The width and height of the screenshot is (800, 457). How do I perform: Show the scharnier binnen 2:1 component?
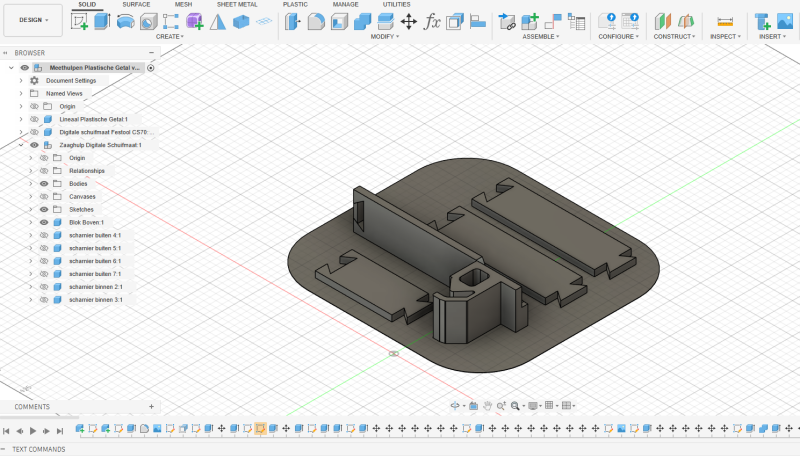coord(44,287)
